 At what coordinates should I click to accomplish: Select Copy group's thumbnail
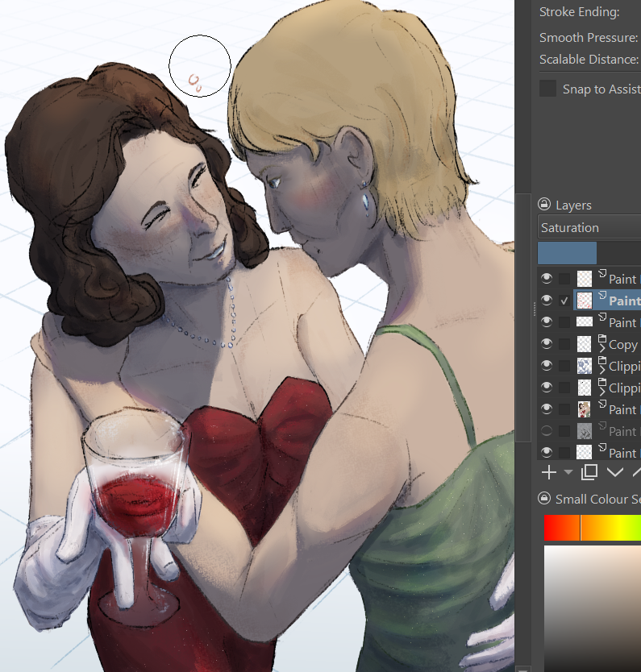pyautogui.click(x=584, y=344)
